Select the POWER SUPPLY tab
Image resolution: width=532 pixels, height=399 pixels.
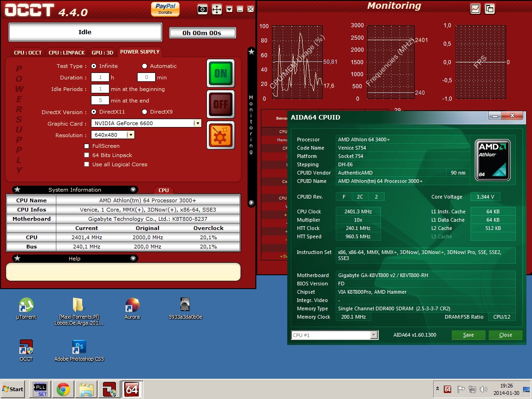tap(140, 52)
